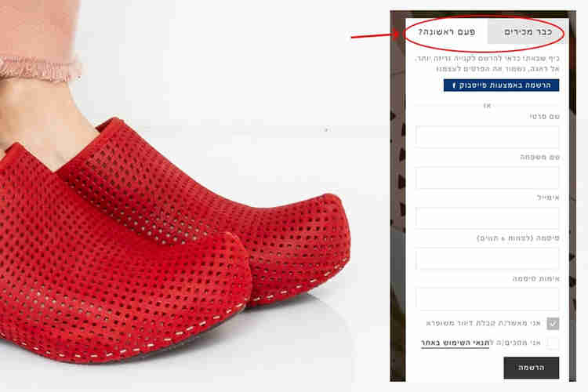Image resolution: width=588 pixels, height=392 pixels.
Task: Submit with the dark 'הרשמה' button
Action: pos(532,368)
